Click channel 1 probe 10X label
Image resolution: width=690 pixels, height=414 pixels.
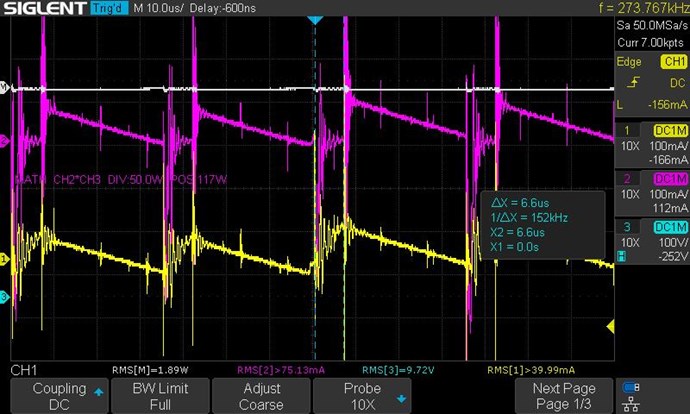click(630, 146)
